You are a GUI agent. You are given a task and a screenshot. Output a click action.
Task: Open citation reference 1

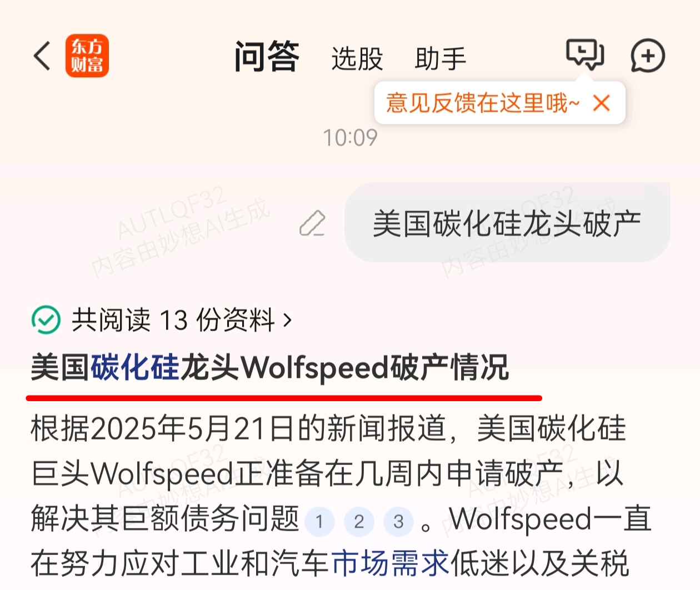click(x=319, y=522)
